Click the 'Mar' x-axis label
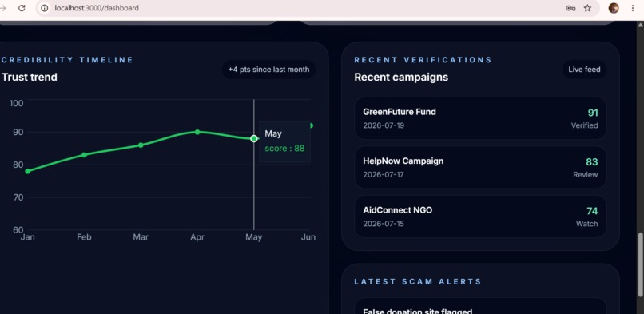The width and height of the screenshot is (644, 314). (141, 237)
